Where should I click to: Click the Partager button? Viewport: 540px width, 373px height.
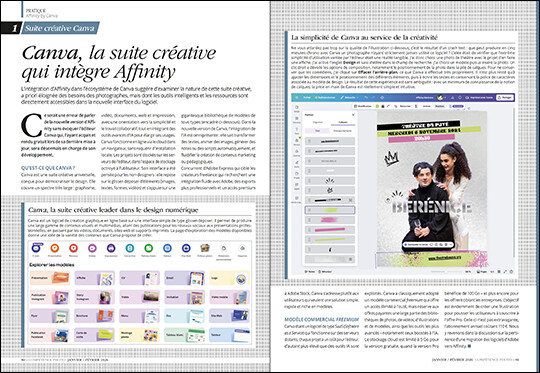505,97
